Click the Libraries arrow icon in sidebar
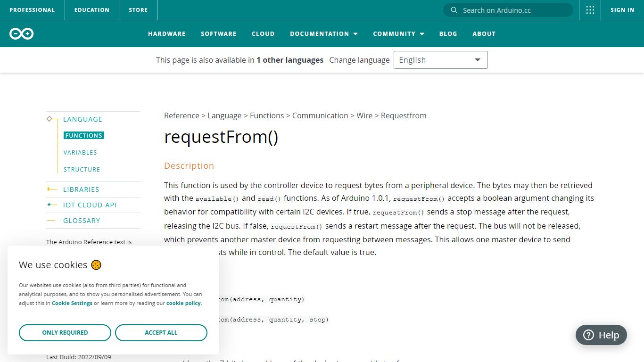 pos(52,189)
